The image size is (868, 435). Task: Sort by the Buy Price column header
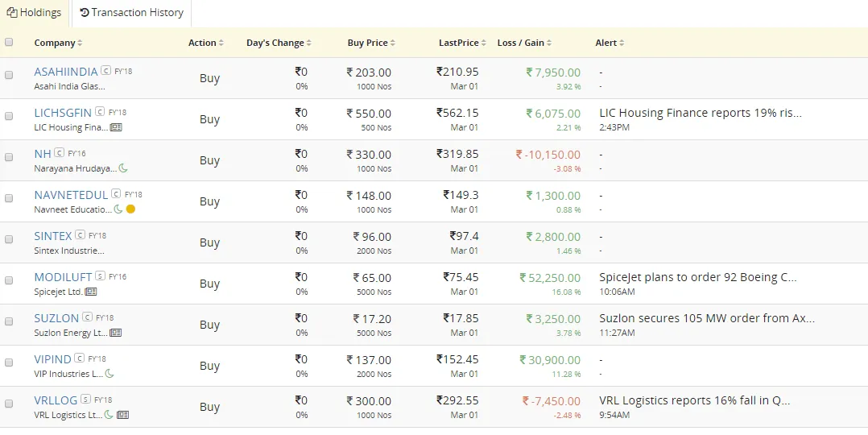coord(371,43)
